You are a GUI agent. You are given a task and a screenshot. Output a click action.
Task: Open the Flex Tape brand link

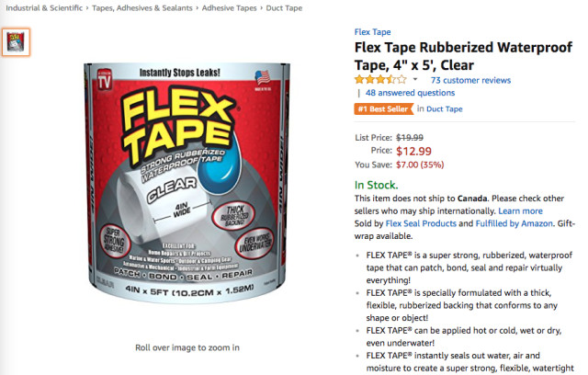pos(372,32)
